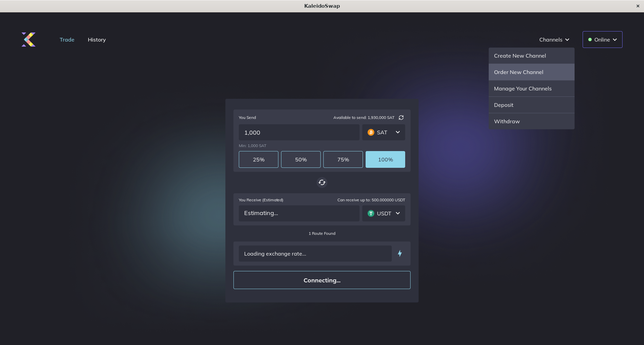The image size is (644, 345).
Task: Swap send and receive assets
Action: coord(322,183)
